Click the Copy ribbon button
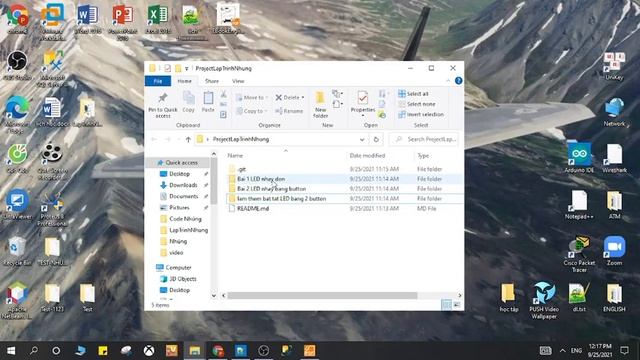Screen dimensions: 640x360 [189, 102]
